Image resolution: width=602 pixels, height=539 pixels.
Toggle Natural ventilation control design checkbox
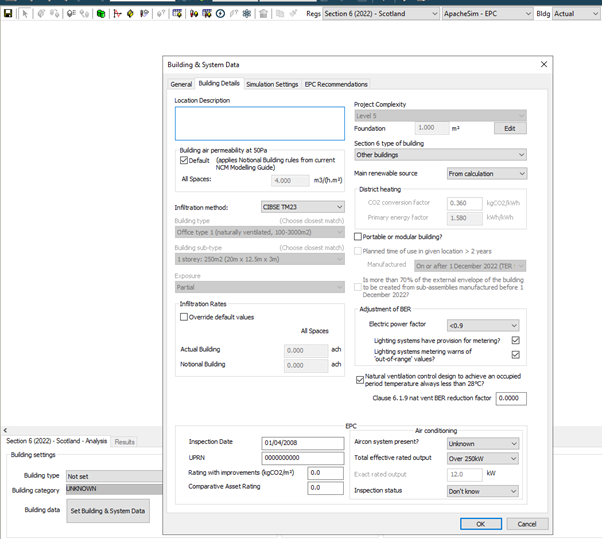click(x=360, y=379)
